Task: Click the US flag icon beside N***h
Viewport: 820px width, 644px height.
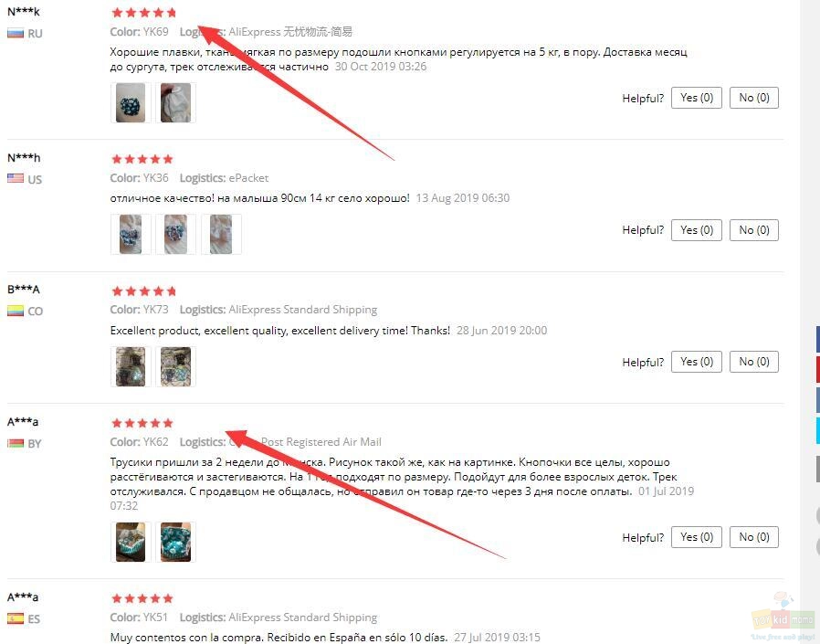Action: (x=16, y=178)
